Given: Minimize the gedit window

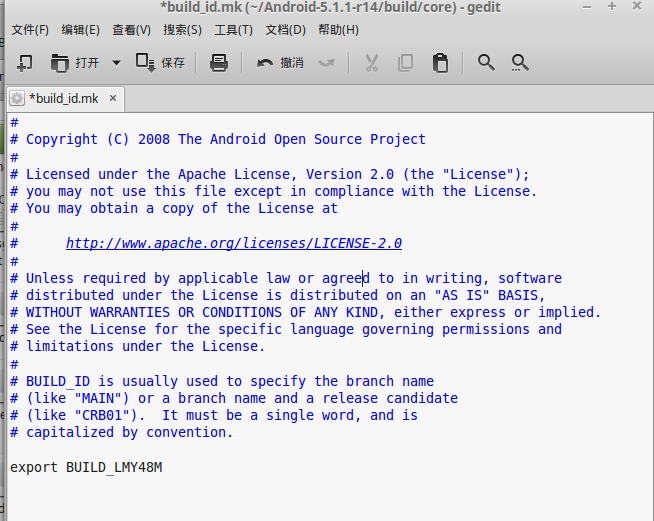Looking at the screenshot, I should pyautogui.click(x=587, y=7).
